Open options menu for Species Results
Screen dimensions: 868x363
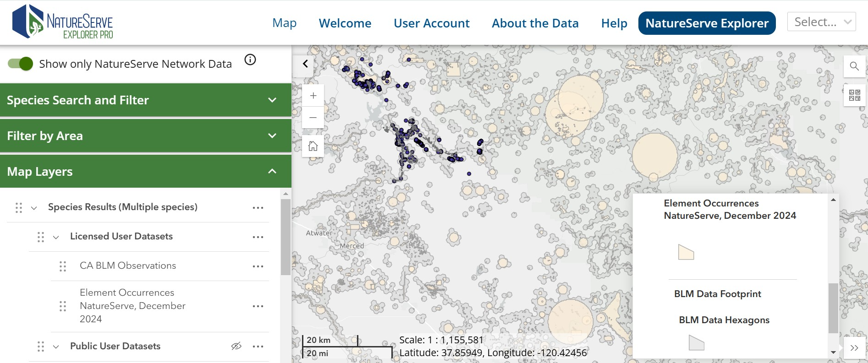tap(258, 208)
